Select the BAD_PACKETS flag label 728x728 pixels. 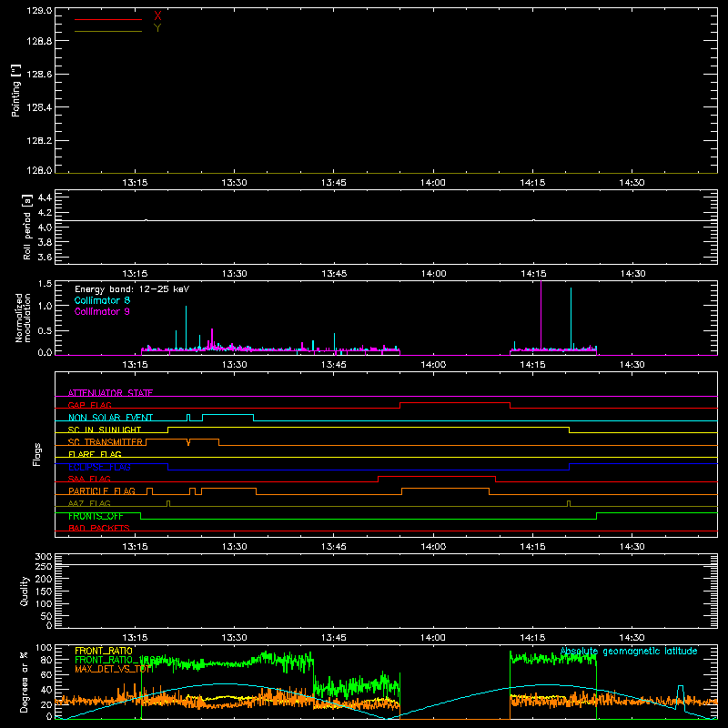point(99,528)
